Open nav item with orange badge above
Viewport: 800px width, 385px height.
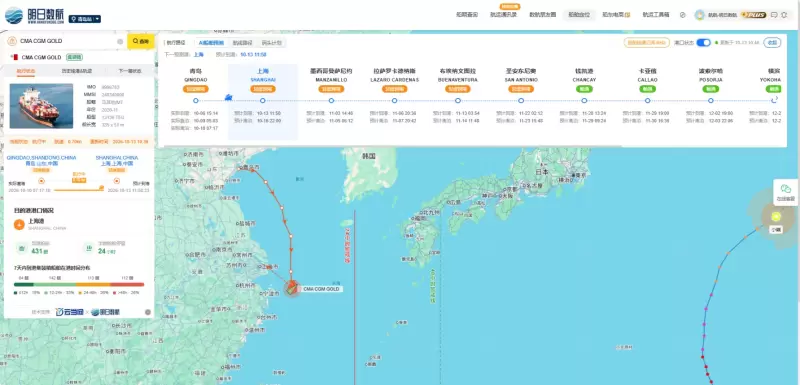click(x=504, y=15)
